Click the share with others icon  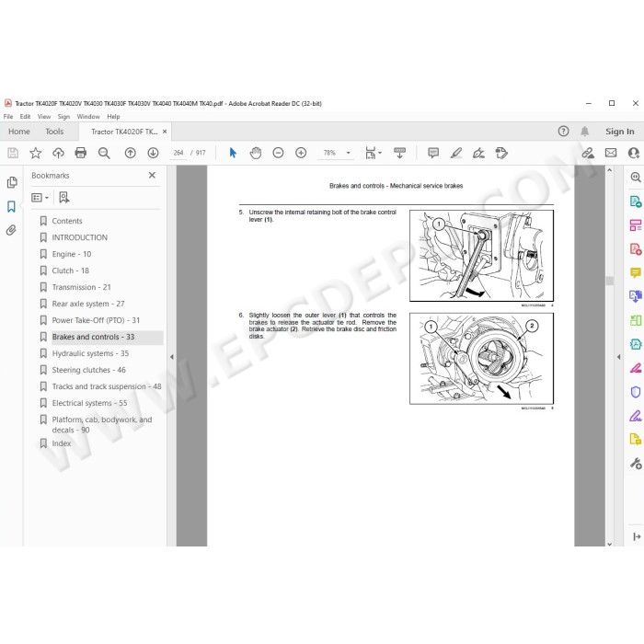(x=634, y=154)
